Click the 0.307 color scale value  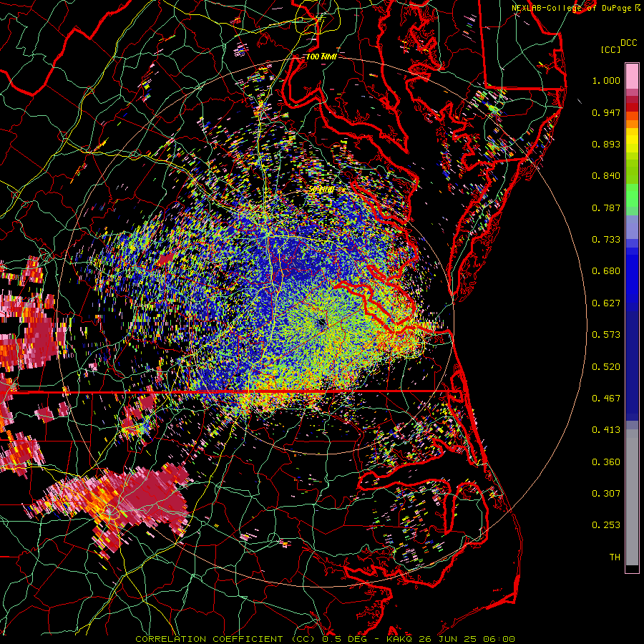[606, 494]
